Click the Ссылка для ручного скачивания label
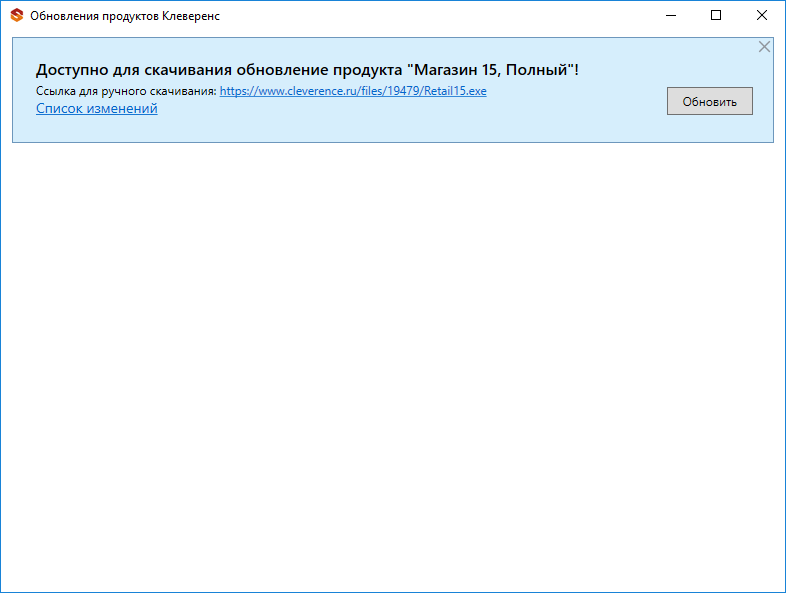 (126, 91)
